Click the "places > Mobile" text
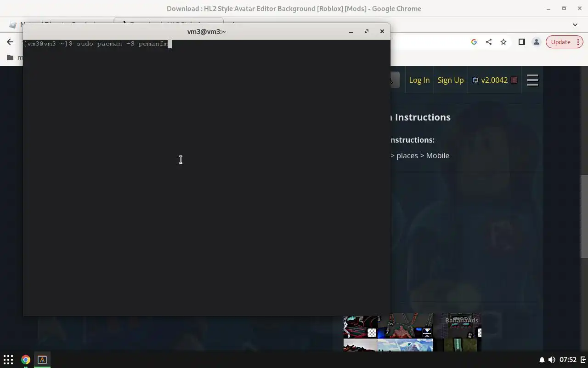This screenshot has height=368, width=588. tap(423, 155)
